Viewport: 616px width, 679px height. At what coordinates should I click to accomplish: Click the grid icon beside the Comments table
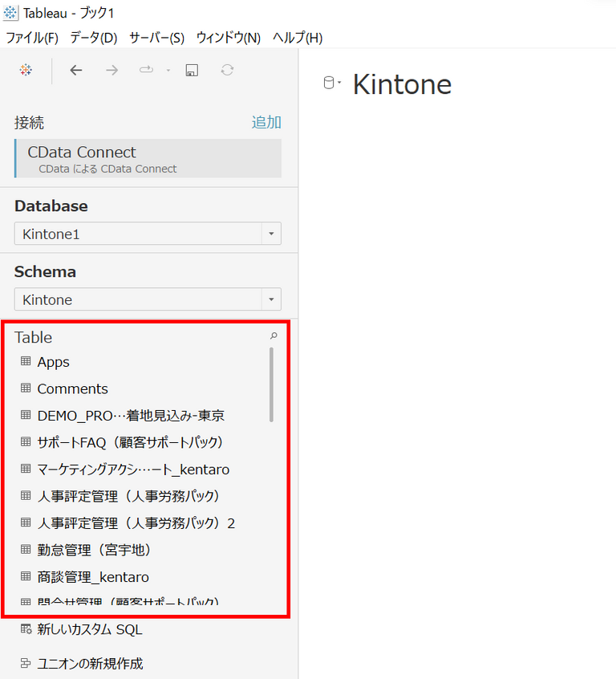26,388
